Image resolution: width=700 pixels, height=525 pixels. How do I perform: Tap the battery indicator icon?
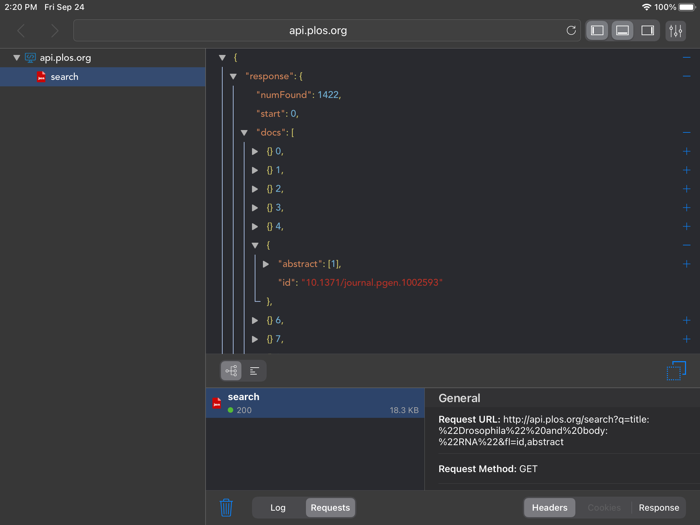click(688, 7)
